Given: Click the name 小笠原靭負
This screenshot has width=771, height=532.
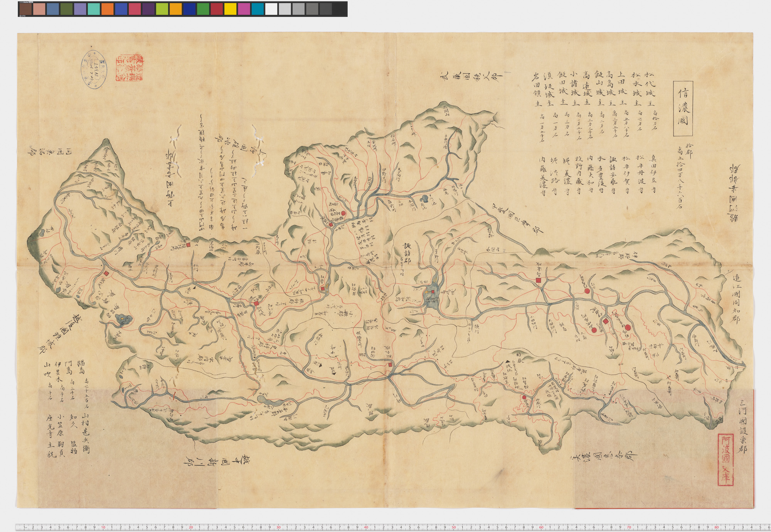Looking at the screenshot, I should pyautogui.click(x=61, y=435).
